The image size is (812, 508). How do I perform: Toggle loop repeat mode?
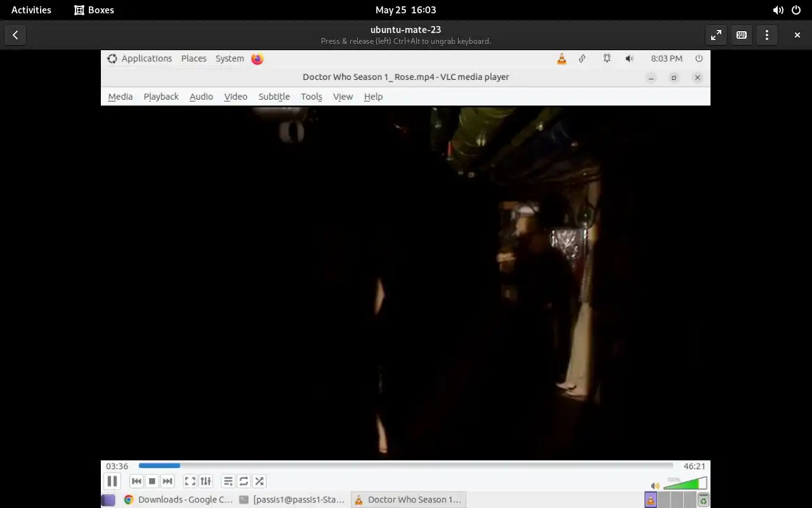click(244, 481)
